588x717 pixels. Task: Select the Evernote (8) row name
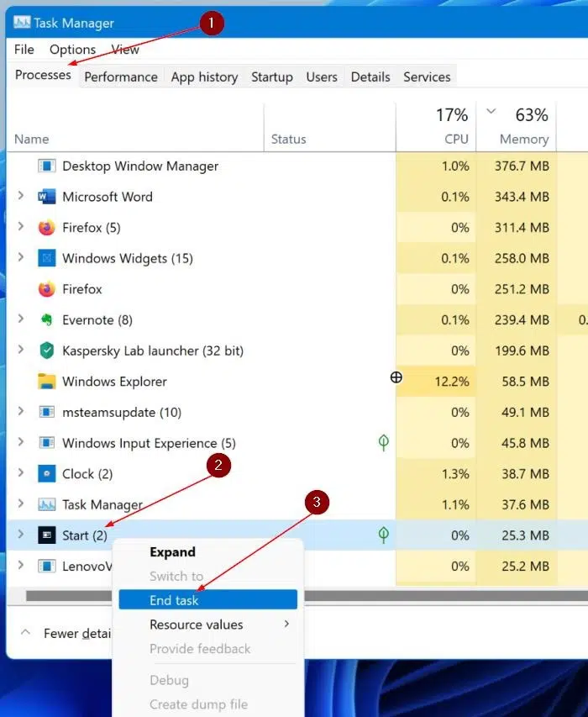pos(97,319)
